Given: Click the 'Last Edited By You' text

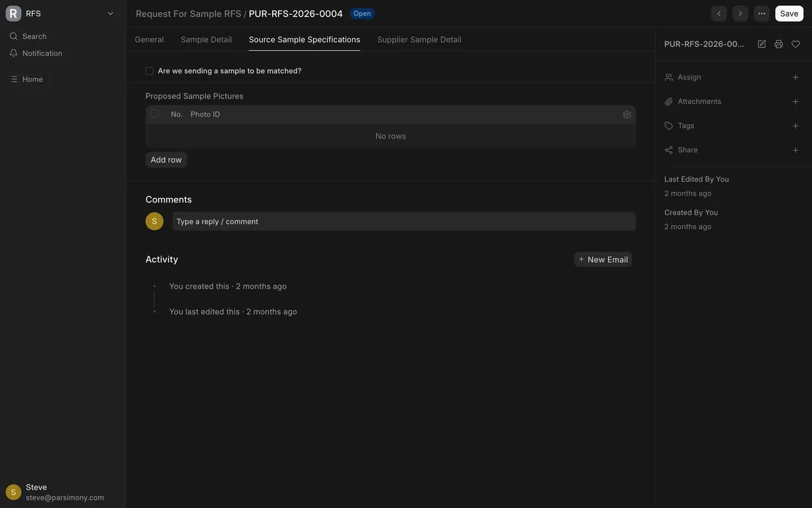Looking at the screenshot, I should tap(697, 179).
